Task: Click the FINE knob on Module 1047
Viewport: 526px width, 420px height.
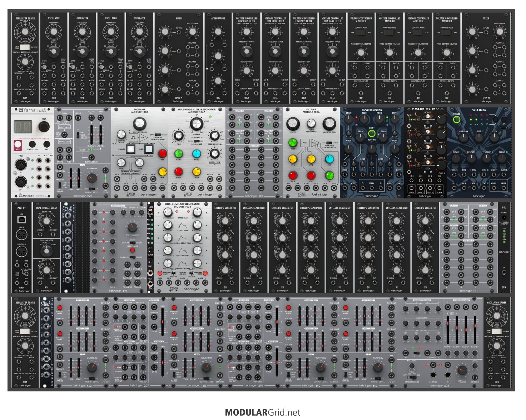Action: (x=178, y=136)
